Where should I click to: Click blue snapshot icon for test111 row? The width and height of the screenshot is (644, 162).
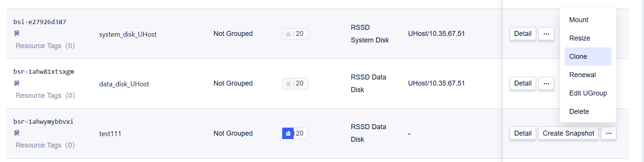(x=288, y=133)
